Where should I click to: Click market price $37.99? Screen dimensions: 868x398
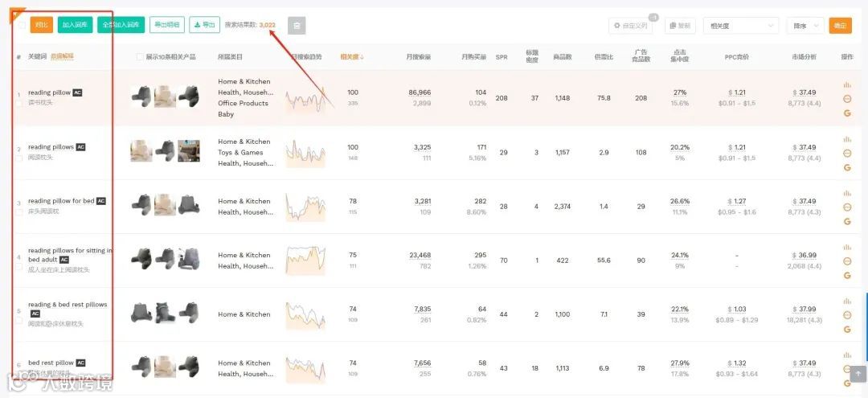805,309
